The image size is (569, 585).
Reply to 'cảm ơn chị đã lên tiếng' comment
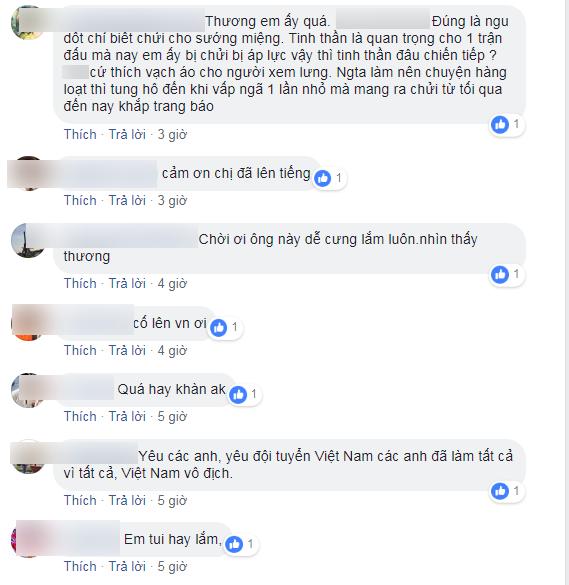tap(127, 200)
